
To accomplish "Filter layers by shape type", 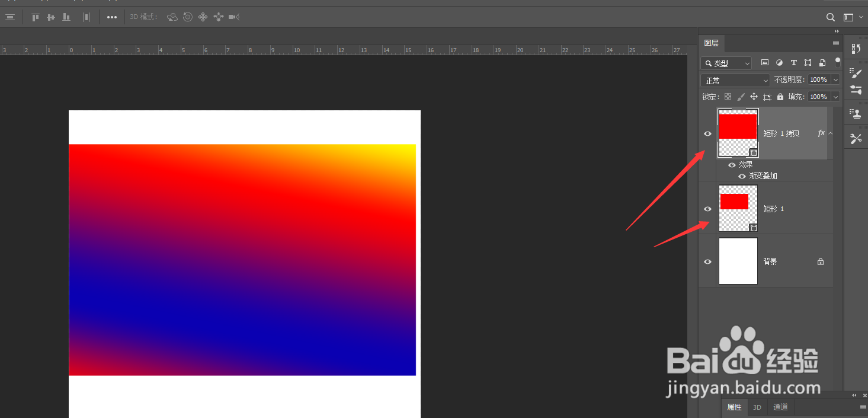I will click(808, 63).
